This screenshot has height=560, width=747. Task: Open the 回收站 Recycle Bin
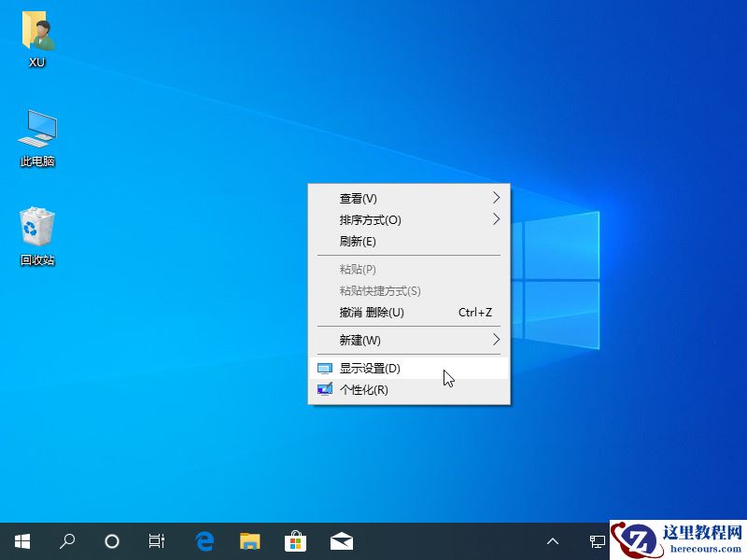(35, 229)
